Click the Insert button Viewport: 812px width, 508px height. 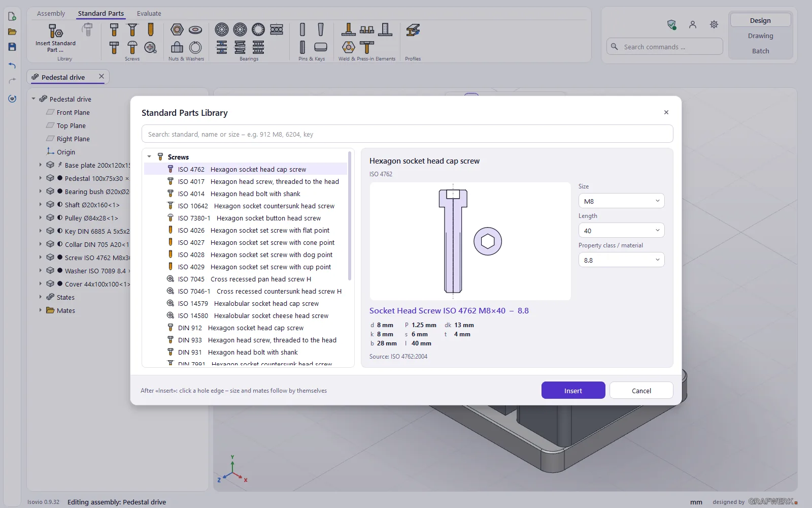click(573, 390)
